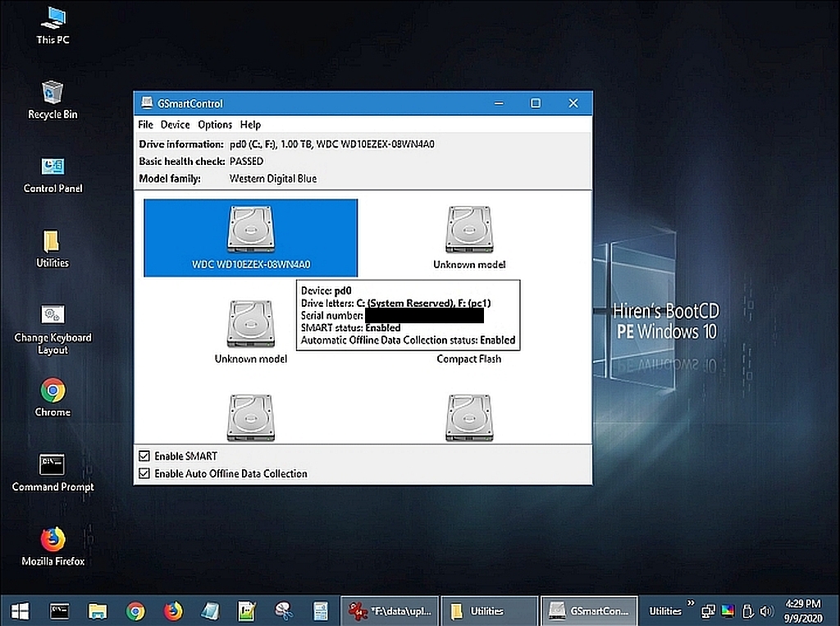Open the blue notebook app on the taskbar
This screenshot has height=626, width=840.
tap(210, 611)
